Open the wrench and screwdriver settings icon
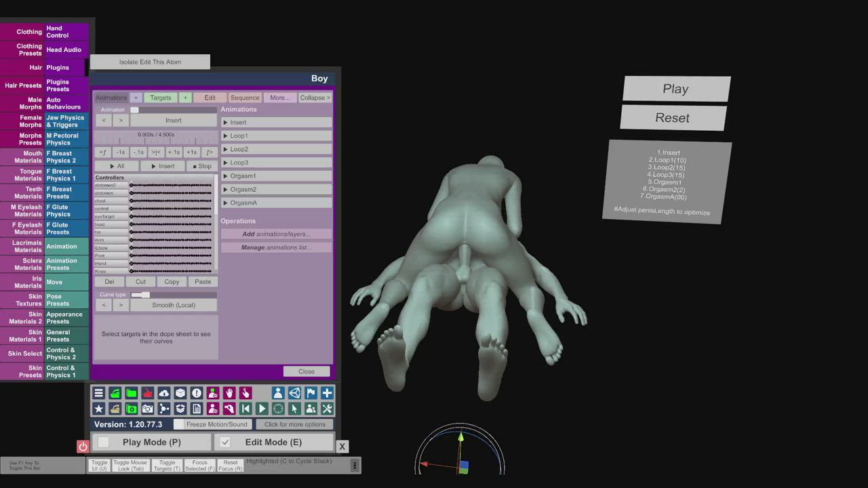Image resolution: width=868 pixels, height=488 pixels. point(327,409)
